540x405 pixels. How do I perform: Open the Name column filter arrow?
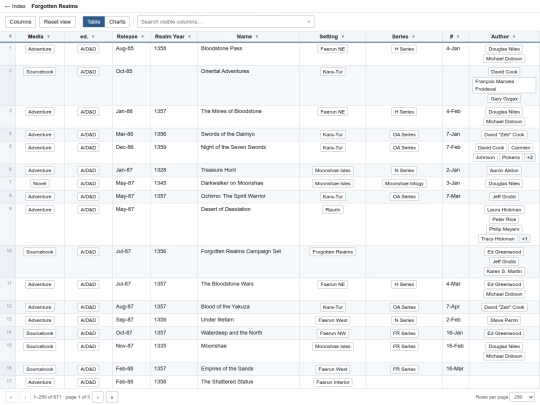pyautogui.click(x=257, y=37)
